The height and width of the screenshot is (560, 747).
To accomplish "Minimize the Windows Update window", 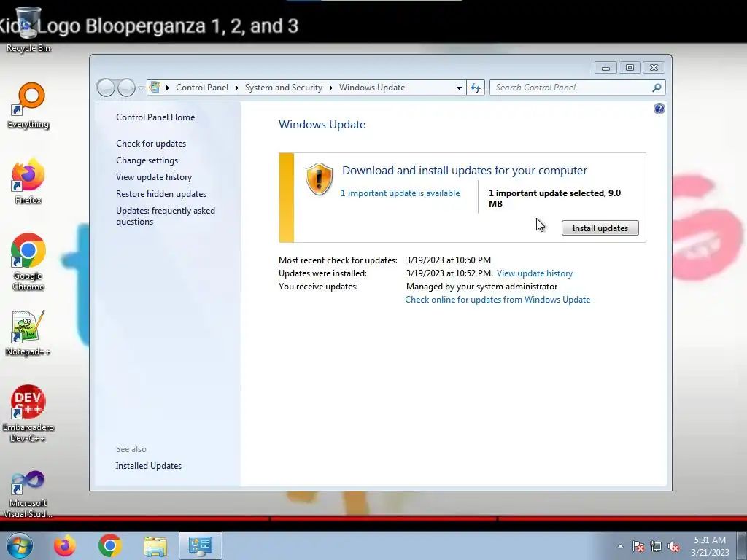I will (x=605, y=68).
